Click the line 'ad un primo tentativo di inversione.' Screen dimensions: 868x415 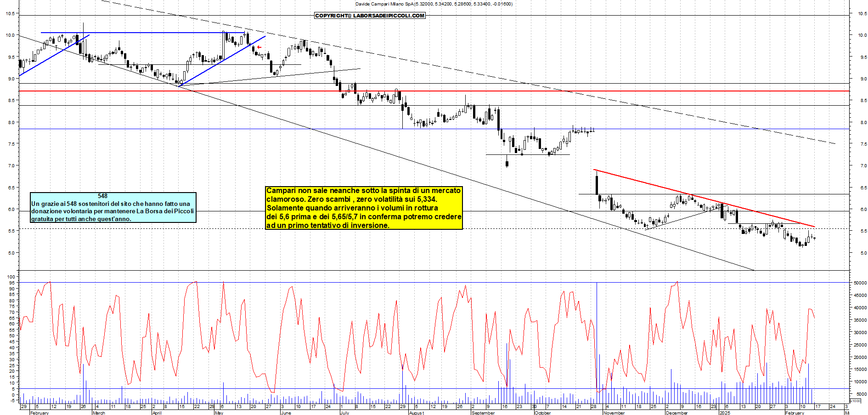[328, 225]
